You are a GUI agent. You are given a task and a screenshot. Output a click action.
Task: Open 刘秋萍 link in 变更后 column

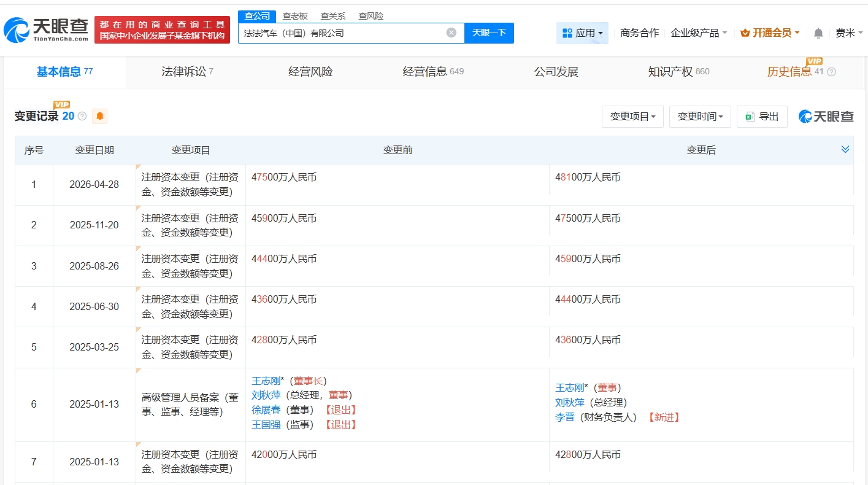tap(570, 403)
